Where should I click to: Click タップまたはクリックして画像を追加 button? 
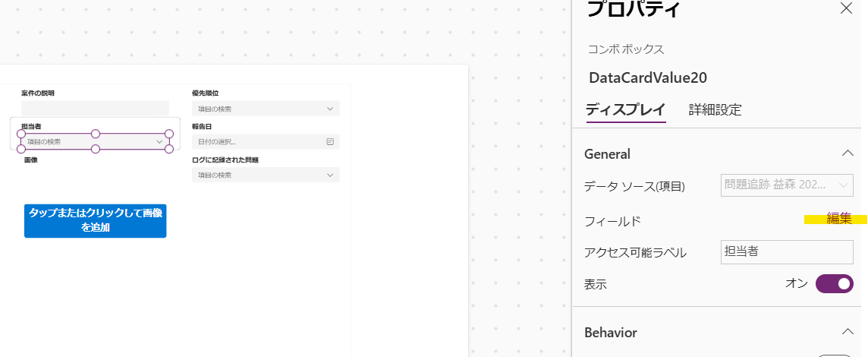(x=95, y=220)
